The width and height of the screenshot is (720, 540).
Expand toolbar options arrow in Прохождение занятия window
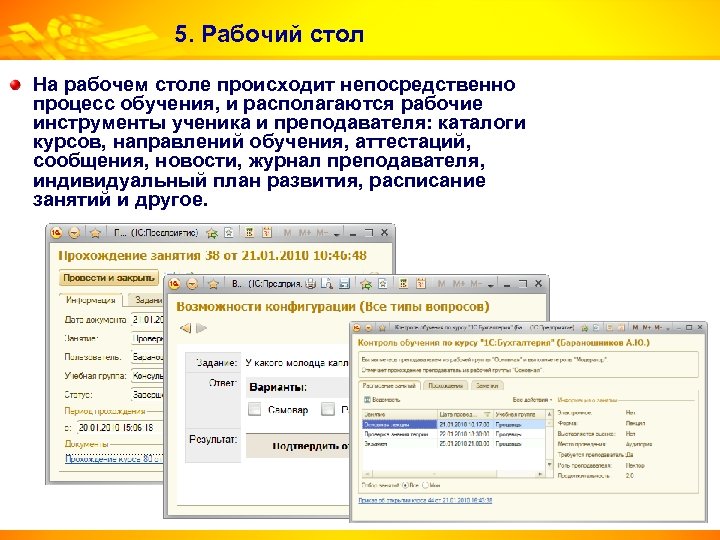tap(337, 234)
